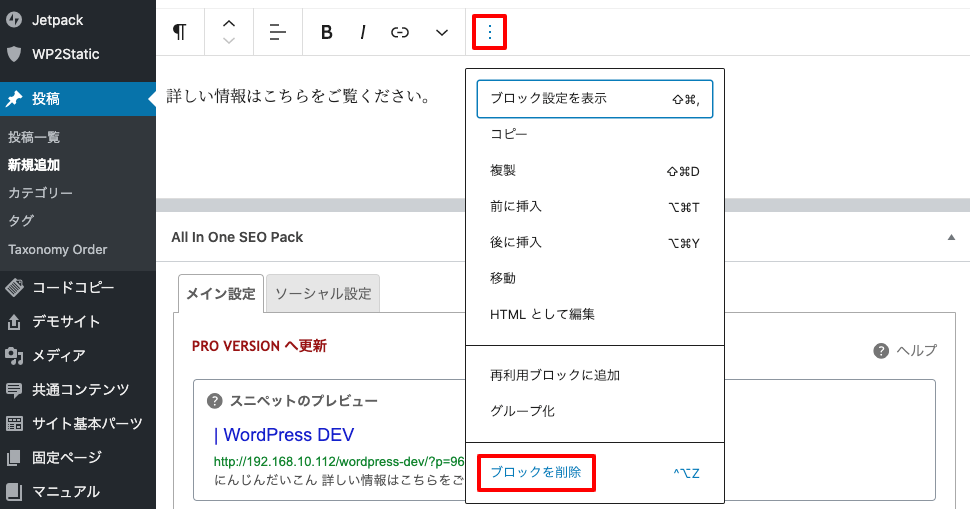Choose 再利用ブロックに追加 option

click(555, 375)
